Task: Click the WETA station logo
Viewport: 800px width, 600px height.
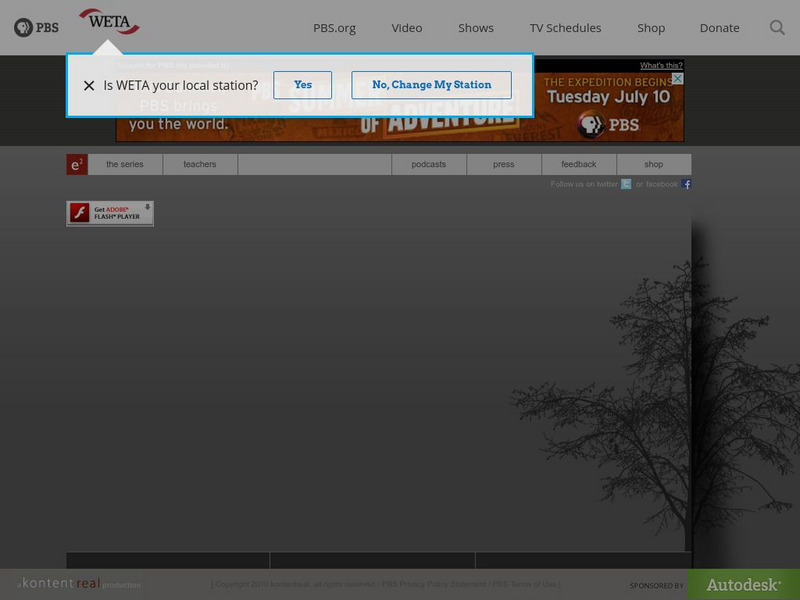Action: [x=109, y=21]
